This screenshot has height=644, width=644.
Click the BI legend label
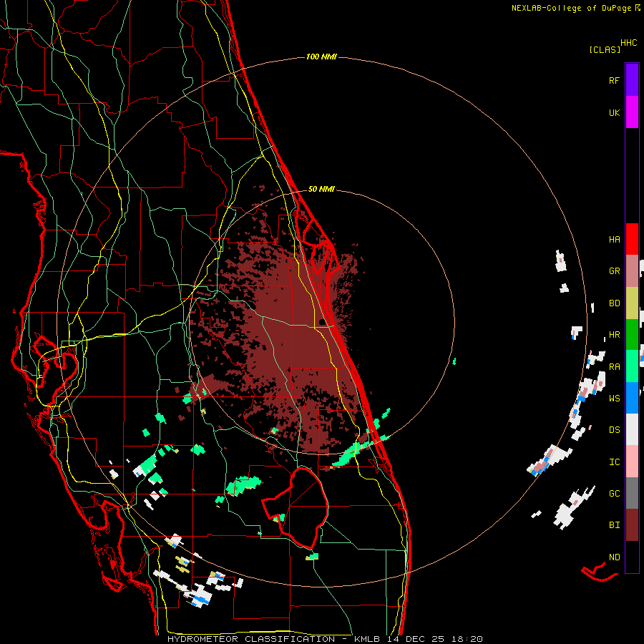614,525
